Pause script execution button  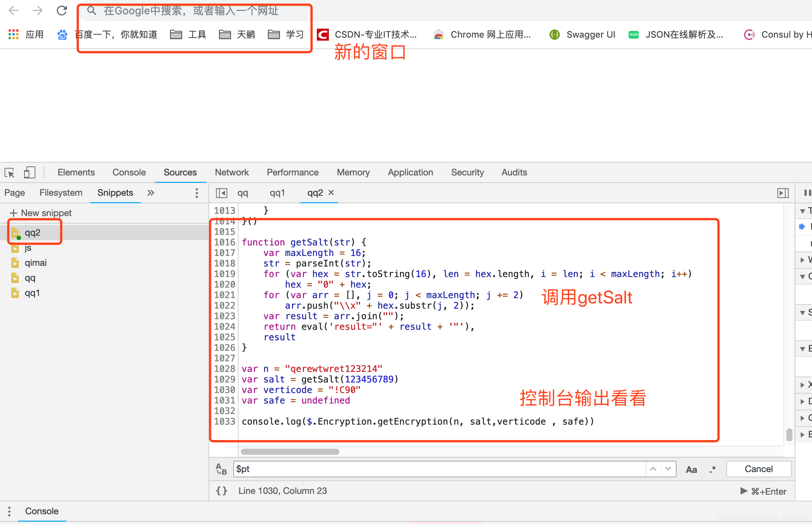[807, 193]
